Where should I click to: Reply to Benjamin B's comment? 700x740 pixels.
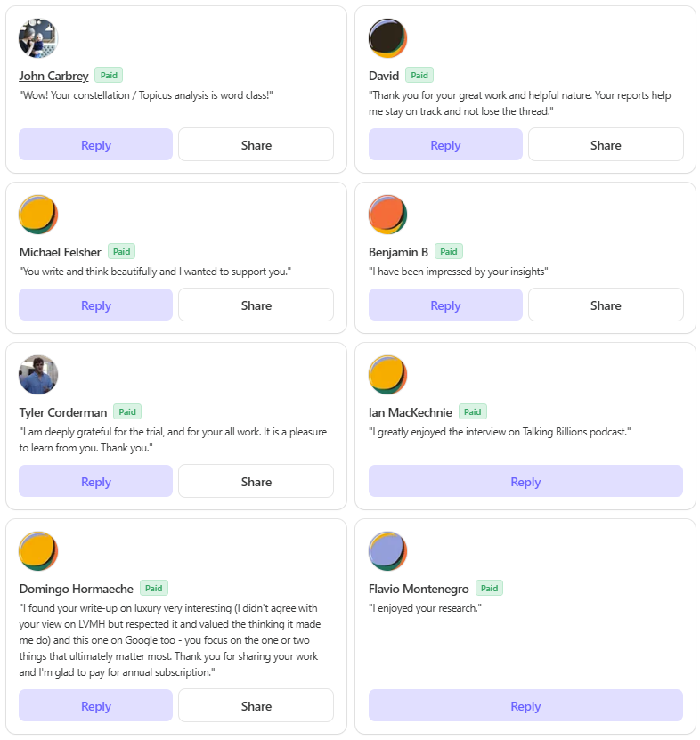coord(445,305)
